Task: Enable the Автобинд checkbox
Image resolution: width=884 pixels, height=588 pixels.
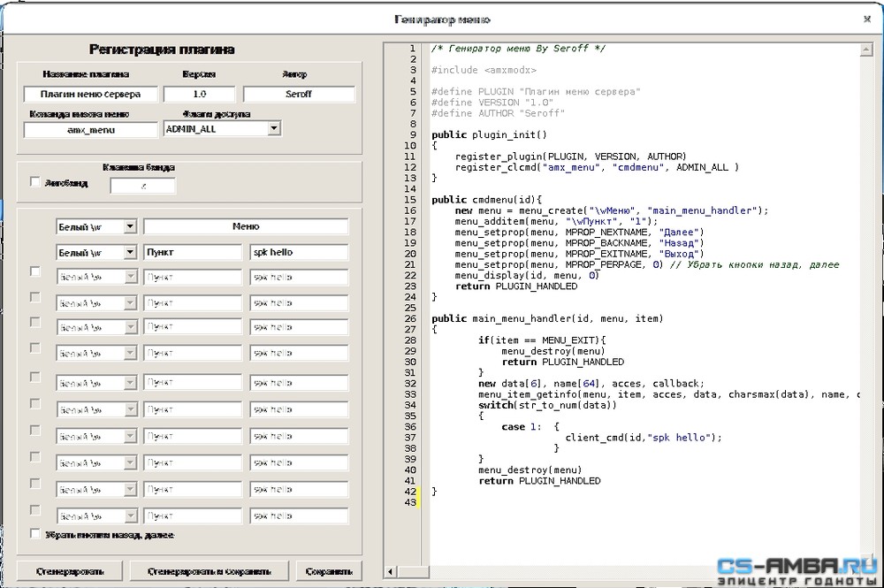Action: [35, 182]
